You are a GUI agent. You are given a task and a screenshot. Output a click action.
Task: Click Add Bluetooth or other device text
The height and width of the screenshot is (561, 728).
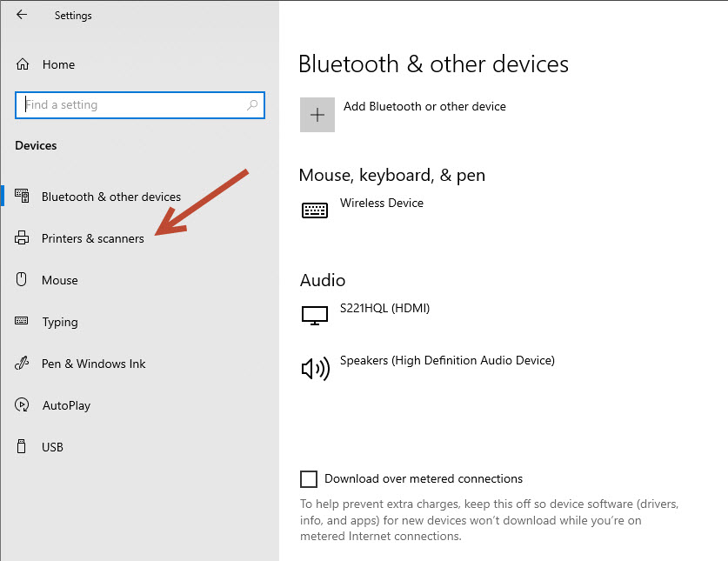pyautogui.click(x=424, y=106)
